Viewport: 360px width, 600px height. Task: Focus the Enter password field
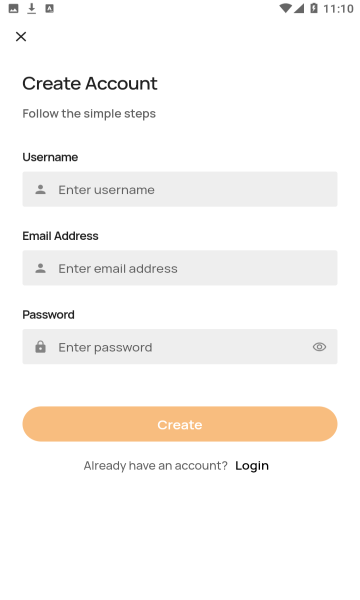(x=180, y=347)
